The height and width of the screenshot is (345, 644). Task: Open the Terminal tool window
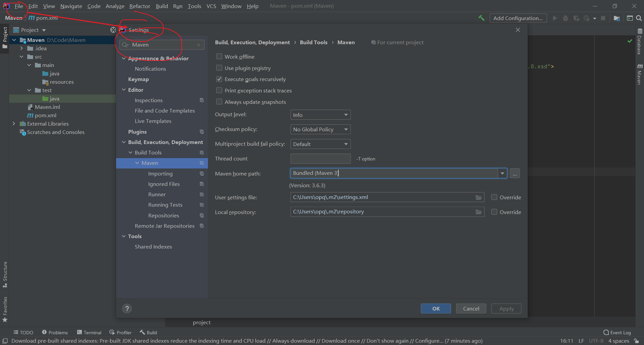(x=89, y=332)
